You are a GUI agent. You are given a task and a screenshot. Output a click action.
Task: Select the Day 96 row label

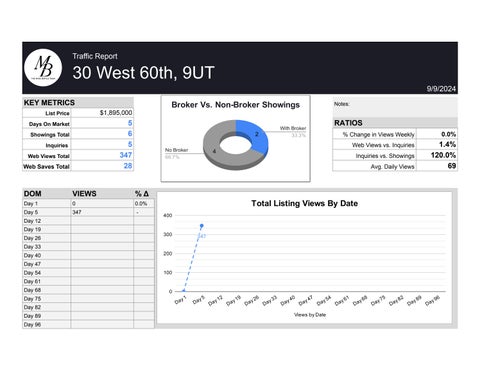[32, 324]
